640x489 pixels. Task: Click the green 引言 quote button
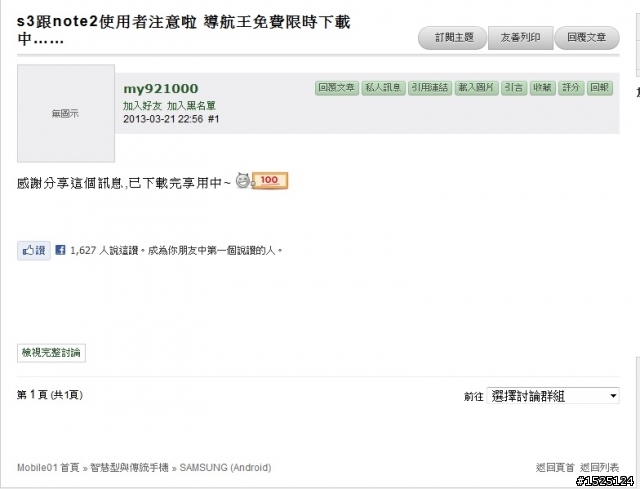(x=513, y=88)
